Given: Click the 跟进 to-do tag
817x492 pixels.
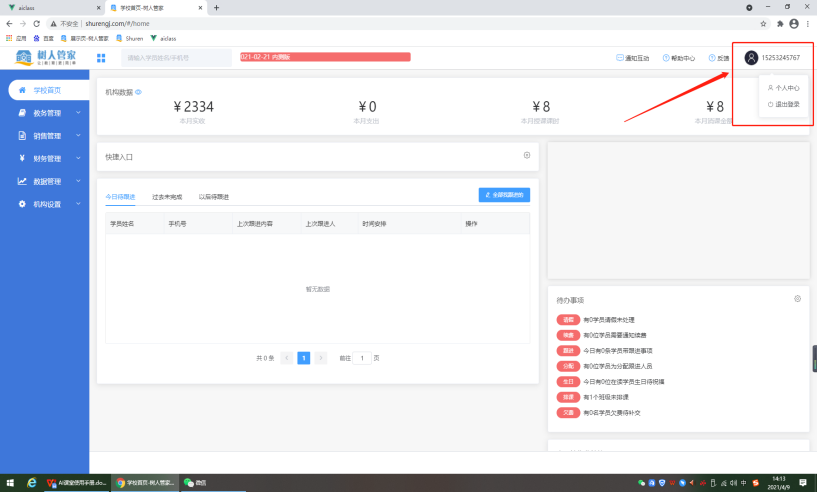Looking at the screenshot, I should pyautogui.click(x=568, y=351).
